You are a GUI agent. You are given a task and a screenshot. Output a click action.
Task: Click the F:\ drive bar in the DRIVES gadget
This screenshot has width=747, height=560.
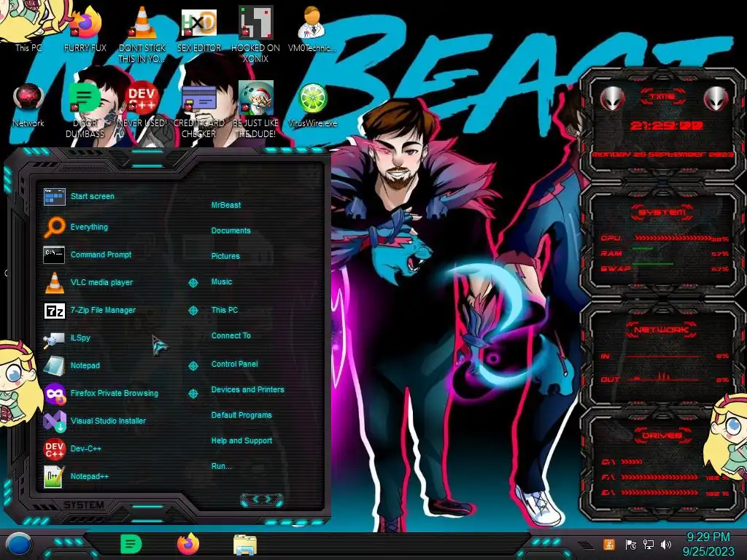coord(659,477)
